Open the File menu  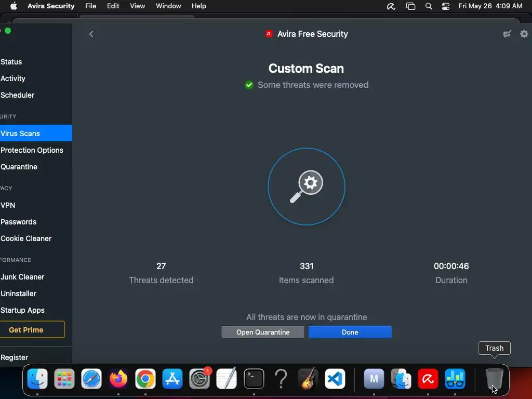click(90, 6)
